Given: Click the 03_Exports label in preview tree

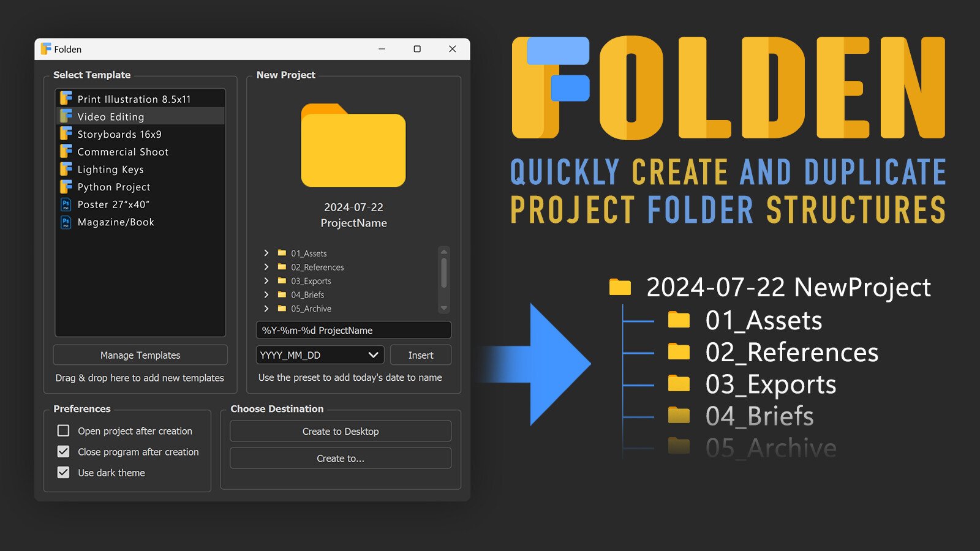Looking at the screenshot, I should coord(311,282).
